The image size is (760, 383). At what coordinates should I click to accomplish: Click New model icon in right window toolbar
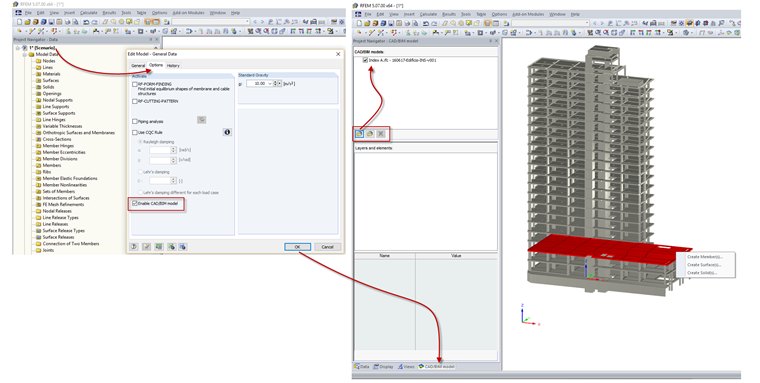(359, 23)
